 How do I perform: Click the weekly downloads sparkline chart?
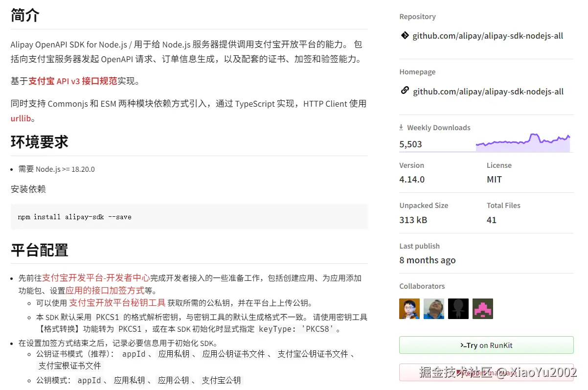pyautogui.click(x=522, y=142)
